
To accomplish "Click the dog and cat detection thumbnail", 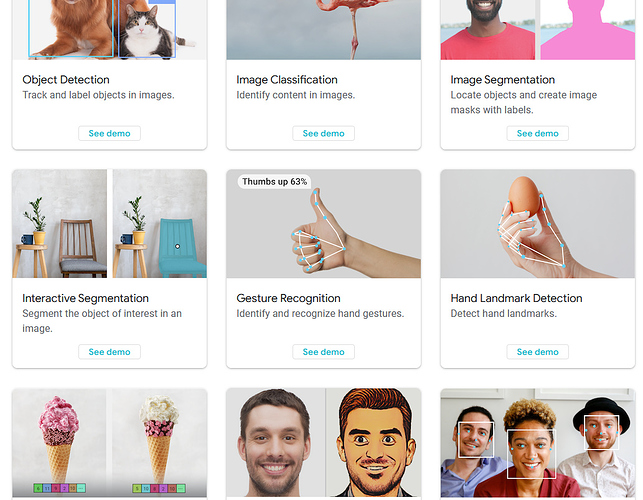I will coord(109,30).
